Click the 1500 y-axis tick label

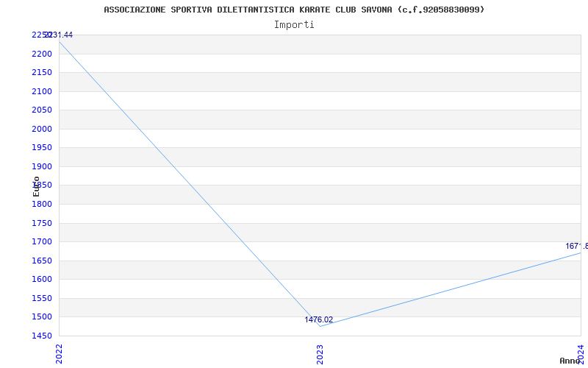42,317
